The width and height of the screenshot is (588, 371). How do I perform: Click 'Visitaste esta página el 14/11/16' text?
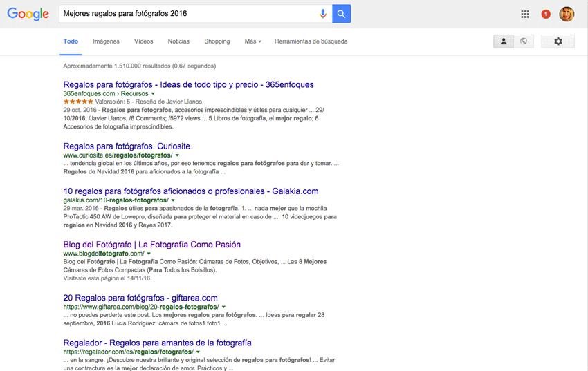tap(107, 278)
